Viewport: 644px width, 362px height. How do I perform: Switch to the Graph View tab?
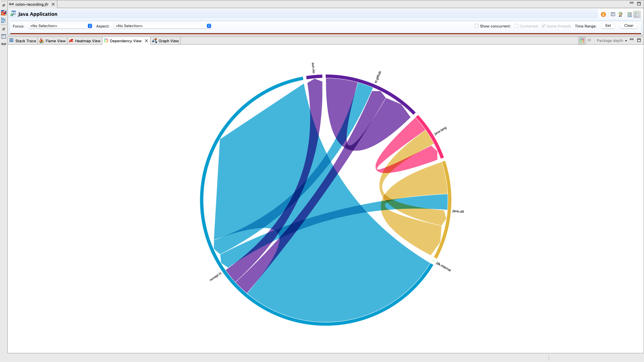(x=166, y=41)
